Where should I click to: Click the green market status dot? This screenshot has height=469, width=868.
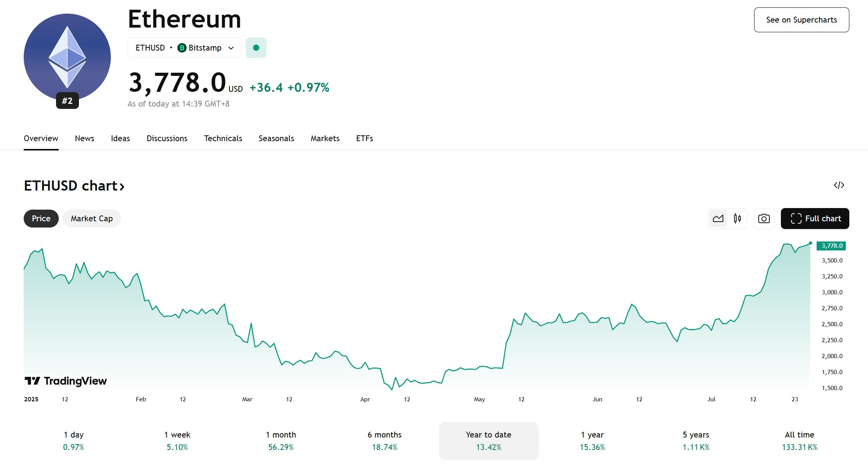click(256, 48)
